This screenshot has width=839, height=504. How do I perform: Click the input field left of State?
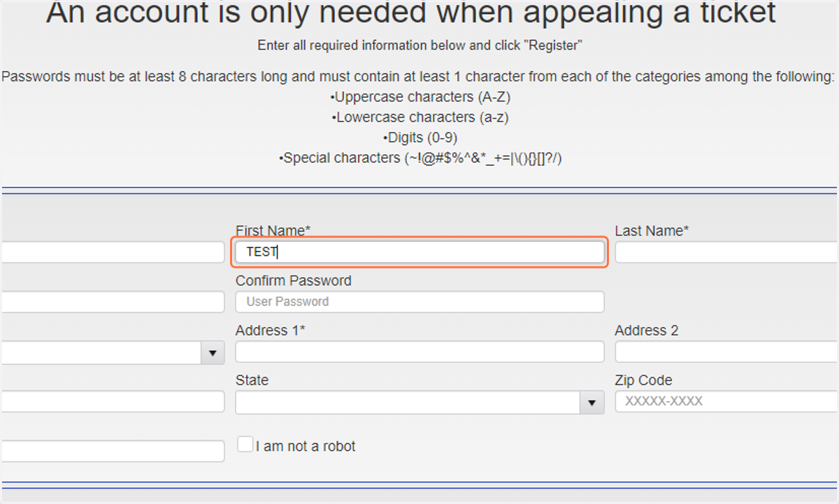(112, 401)
